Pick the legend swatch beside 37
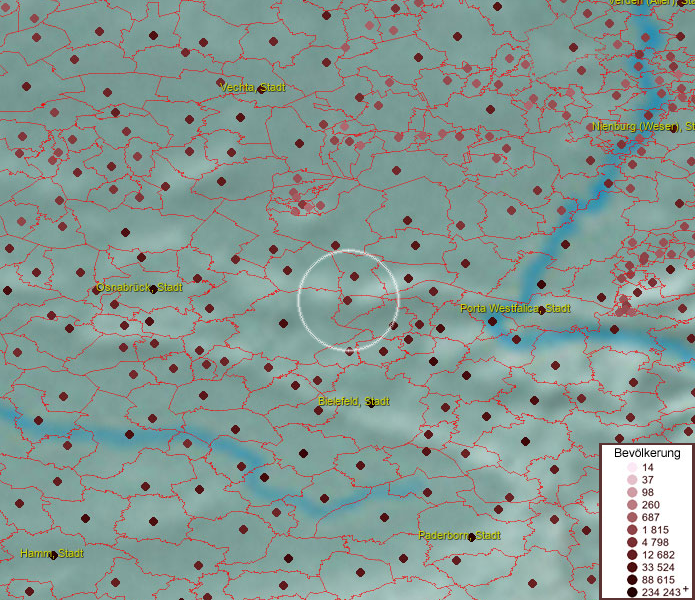Image resolution: width=695 pixels, height=600 pixels. pos(632,480)
